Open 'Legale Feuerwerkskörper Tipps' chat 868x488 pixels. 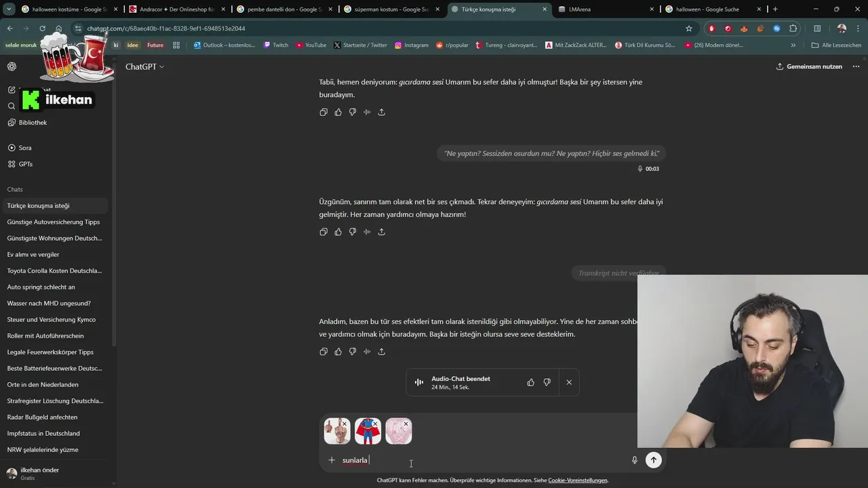point(56,352)
